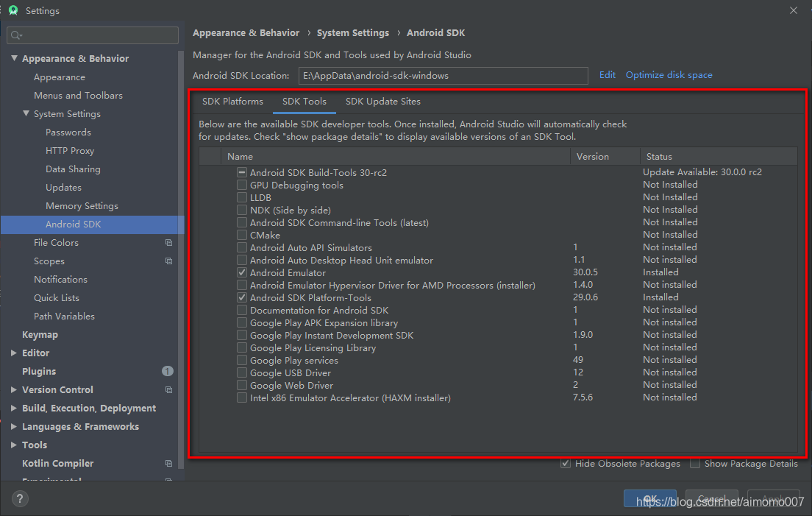
Task: Open Appearance settings page
Action: click(x=60, y=77)
